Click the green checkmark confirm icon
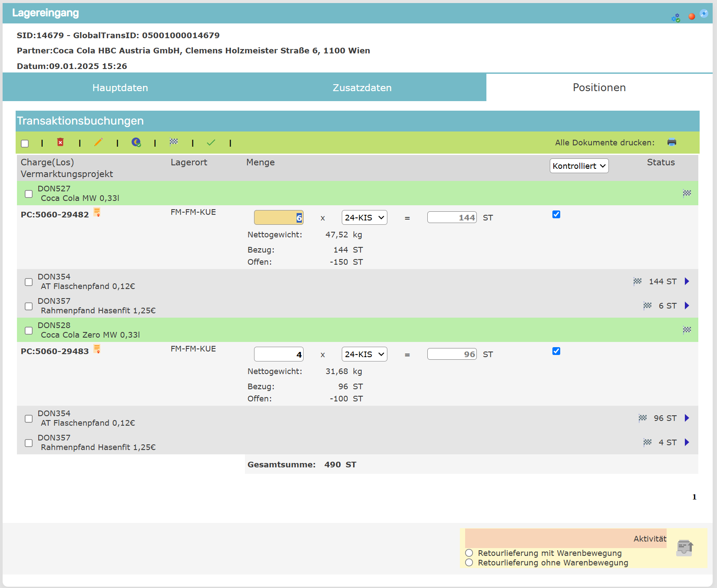 [x=211, y=142]
